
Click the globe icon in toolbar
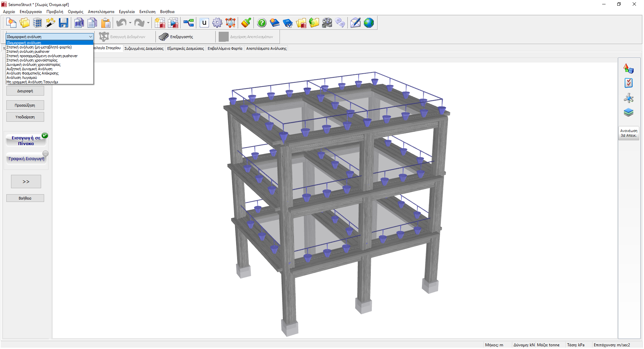pos(369,23)
